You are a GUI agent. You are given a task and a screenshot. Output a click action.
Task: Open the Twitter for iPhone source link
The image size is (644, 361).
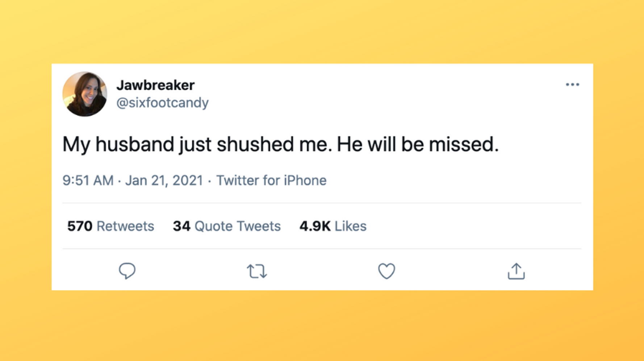[x=271, y=180]
